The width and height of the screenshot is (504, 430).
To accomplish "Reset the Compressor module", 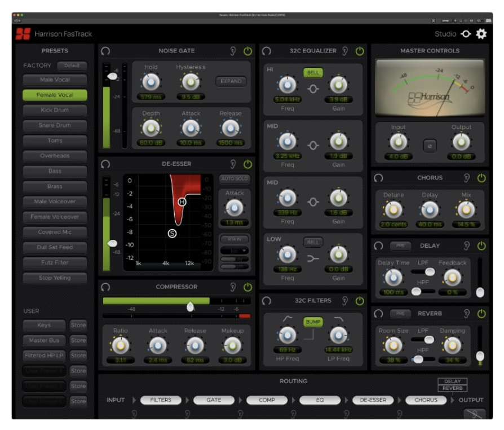I will [105, 287].
